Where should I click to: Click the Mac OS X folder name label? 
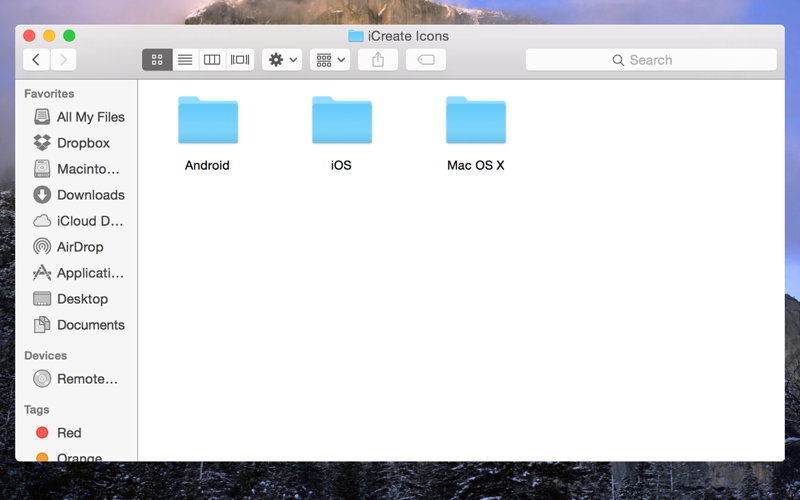tap(476, 165)
